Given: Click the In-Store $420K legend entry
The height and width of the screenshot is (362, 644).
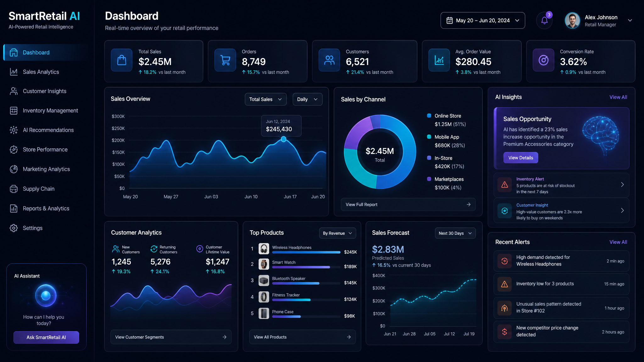Looking at the screenshot, I should [x=446, y=162].
